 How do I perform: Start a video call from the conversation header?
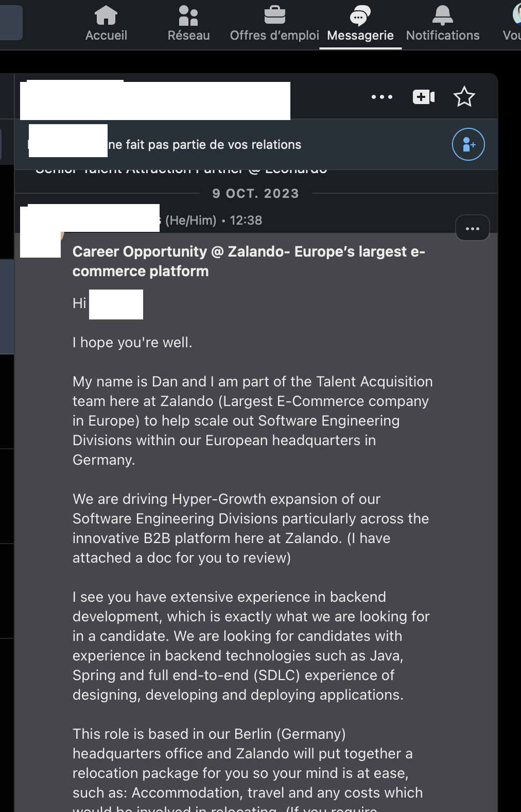click(424, 97)
